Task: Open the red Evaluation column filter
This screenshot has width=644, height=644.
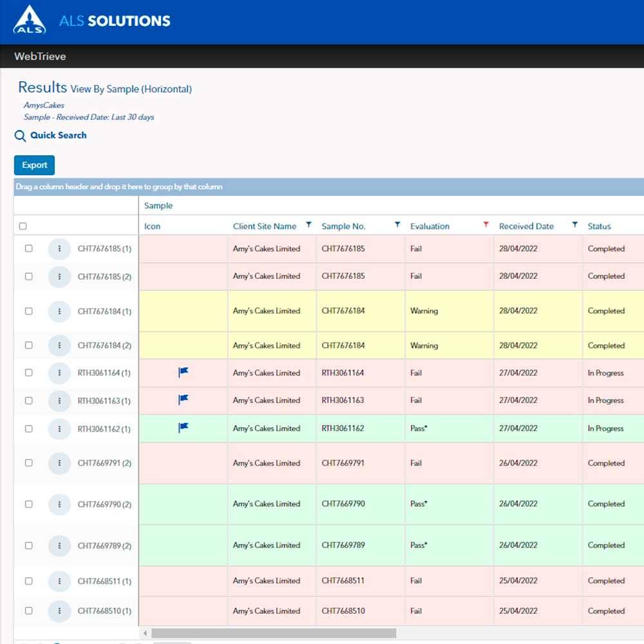Action: point(486,225)
